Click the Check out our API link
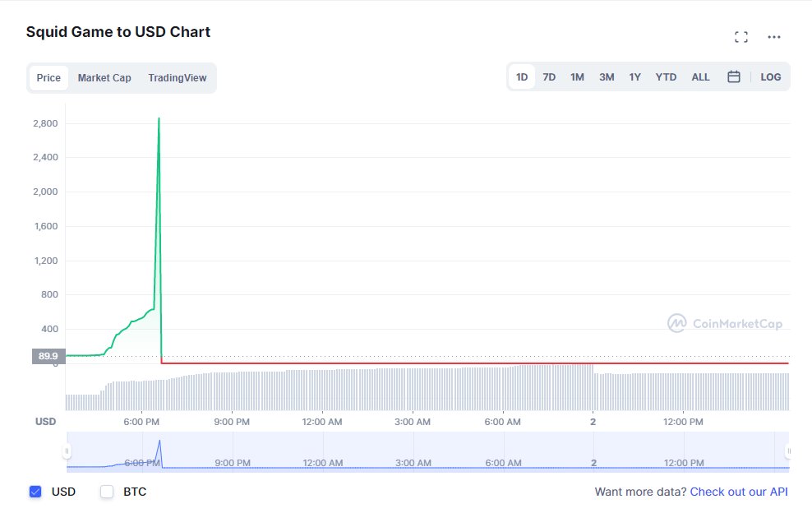The image size is (812, 513). [739, 492]
